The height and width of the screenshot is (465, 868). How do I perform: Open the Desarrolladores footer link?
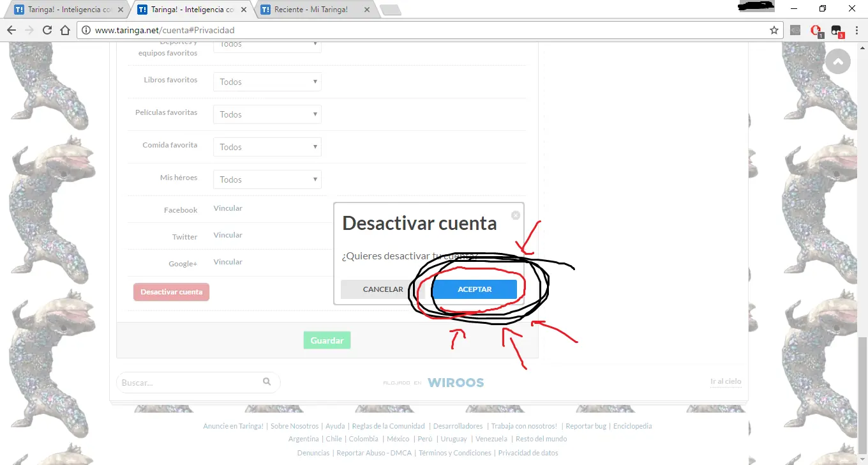[x=458, y=426]
